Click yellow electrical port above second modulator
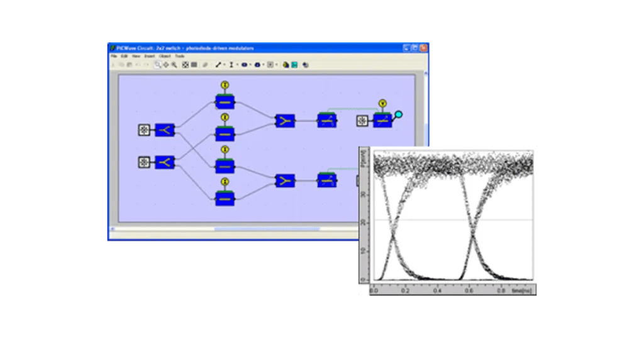This screenshot has height=338, width=644. (x=225, y=117)
